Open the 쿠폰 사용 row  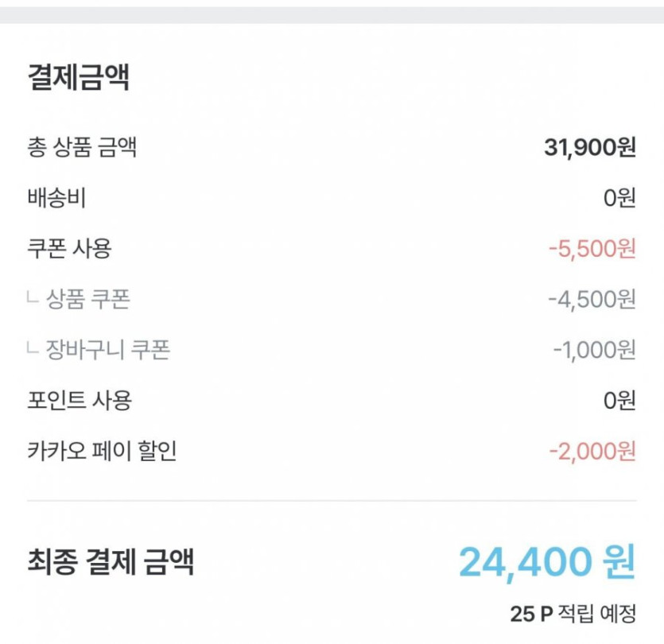(x=69, y=249)
